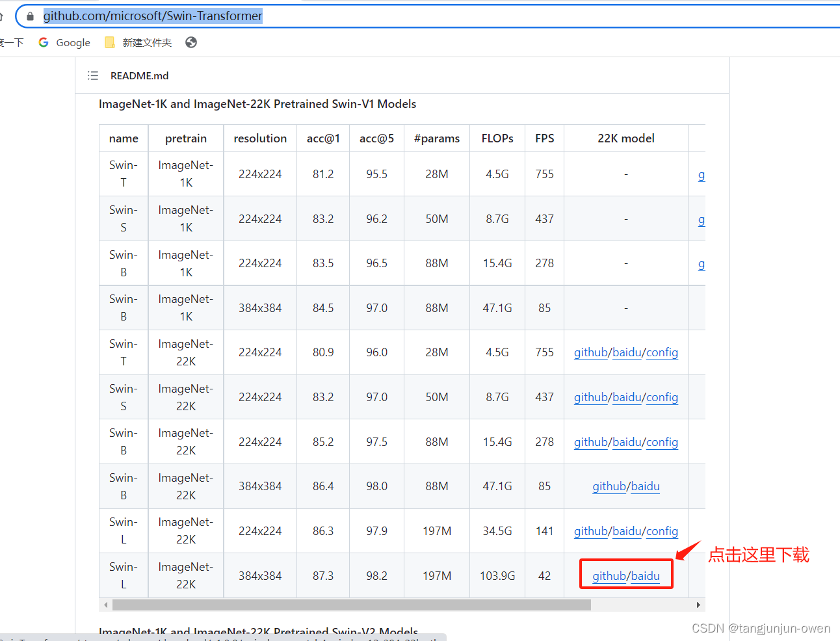Open the Google bookmark

point(64,43)
